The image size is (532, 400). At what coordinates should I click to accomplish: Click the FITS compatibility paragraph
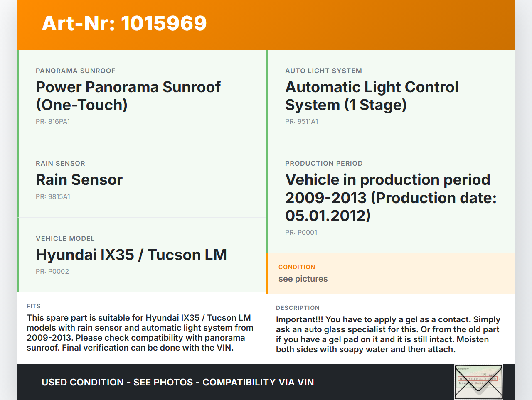(x=140, y=333)
